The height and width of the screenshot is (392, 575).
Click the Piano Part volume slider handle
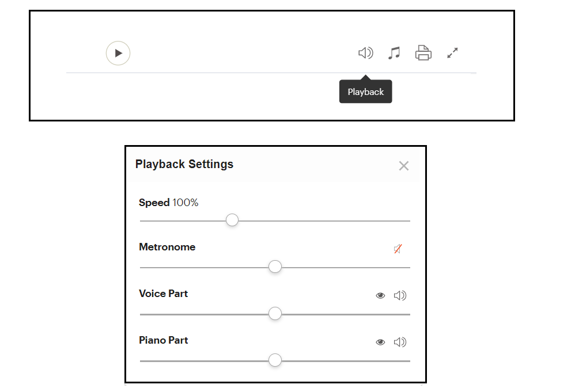[x=275, y=360]
